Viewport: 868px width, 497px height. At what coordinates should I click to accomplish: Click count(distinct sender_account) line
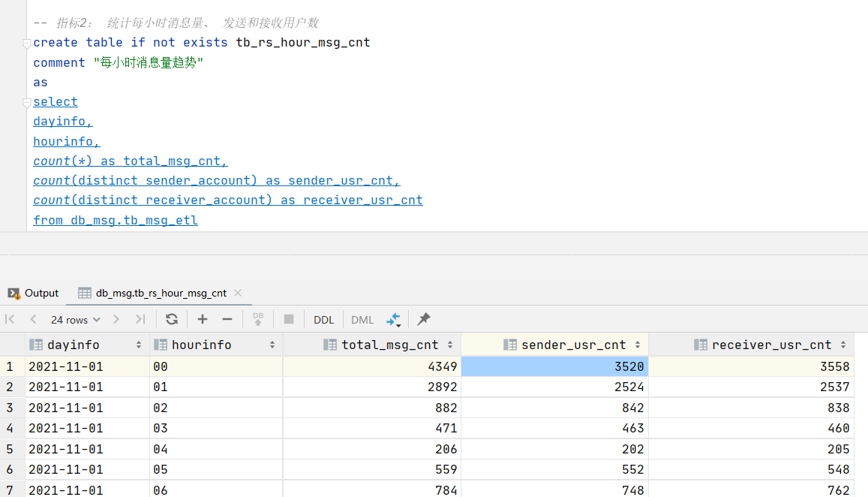point(217,181)
